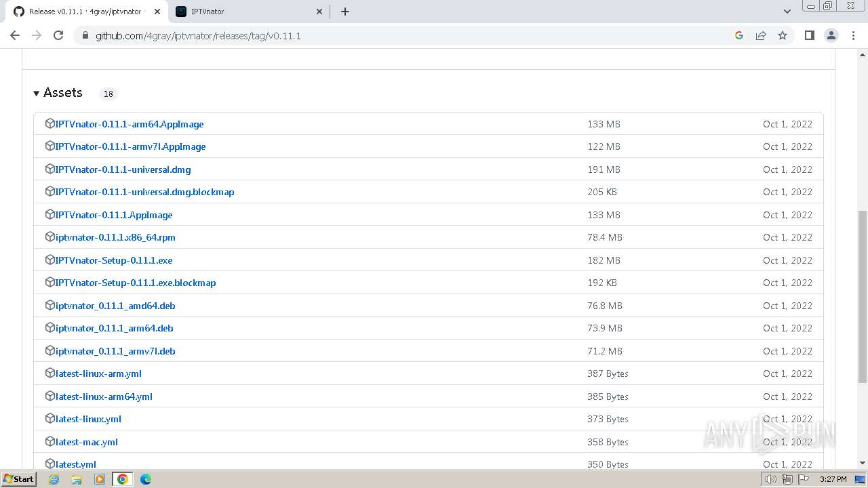Click the 78.4 MB size text
Viewport: 868px width, 488px height.
click(x=605, y=237)
